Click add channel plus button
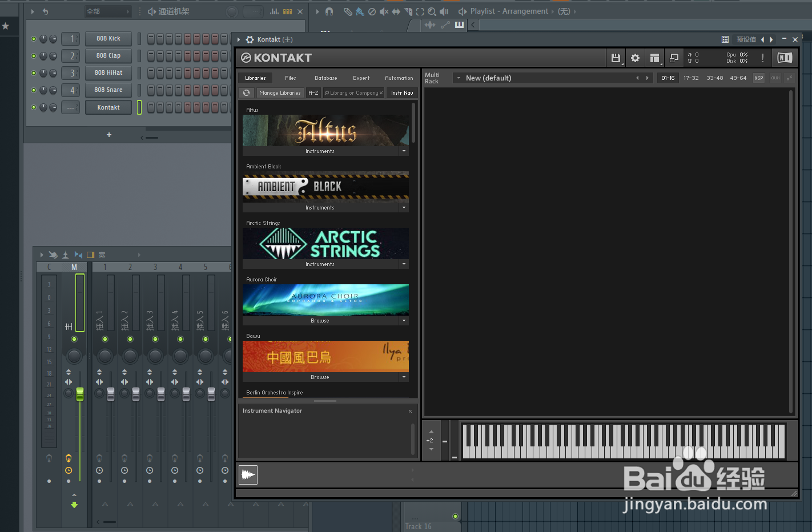 coord(109,135)
